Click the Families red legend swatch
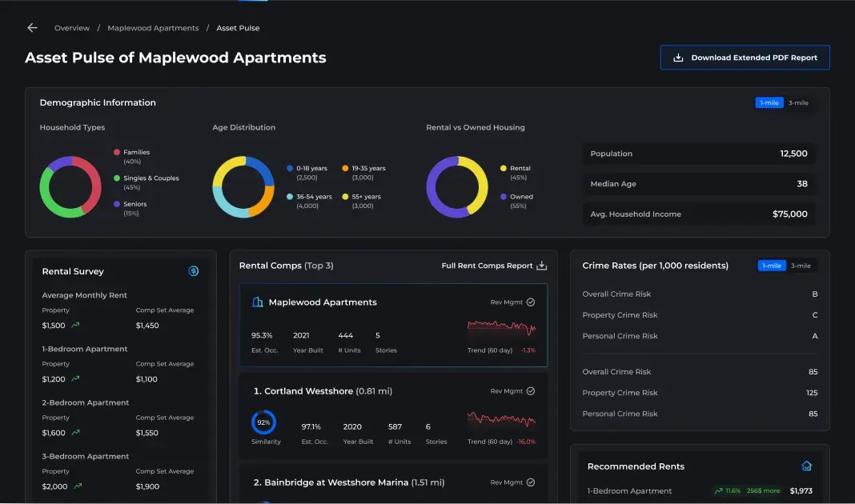Image resolution: width=855 pixels, height=504 pixels. (x=117, y=152)
